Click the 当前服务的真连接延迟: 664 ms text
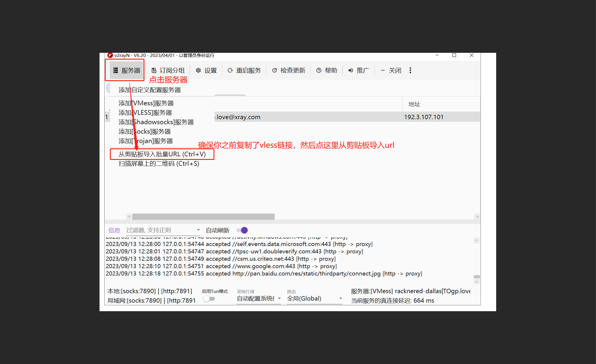This screenshot has height=364, width=596. (393, 301)
